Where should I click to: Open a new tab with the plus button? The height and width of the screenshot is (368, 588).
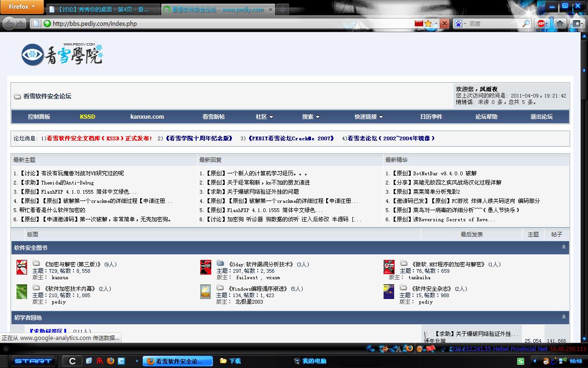pyautogui.click(x=283, y=9)
